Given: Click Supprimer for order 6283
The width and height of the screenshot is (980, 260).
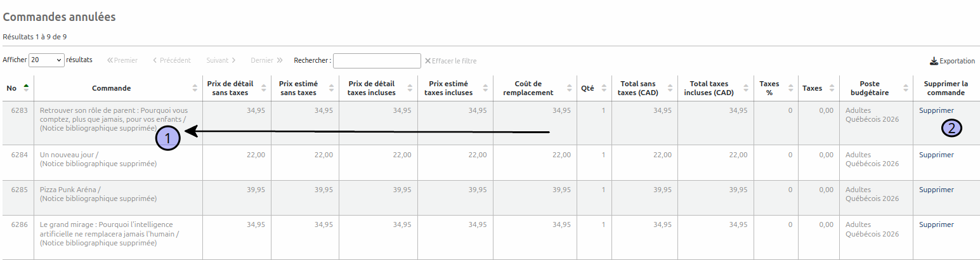Looking at the screenshot, I should point(936,110).
